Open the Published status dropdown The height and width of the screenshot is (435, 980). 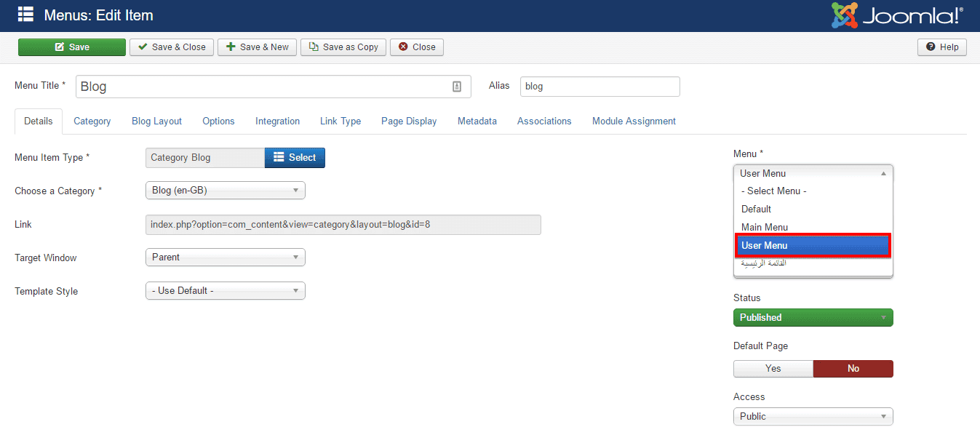point(813,318)
